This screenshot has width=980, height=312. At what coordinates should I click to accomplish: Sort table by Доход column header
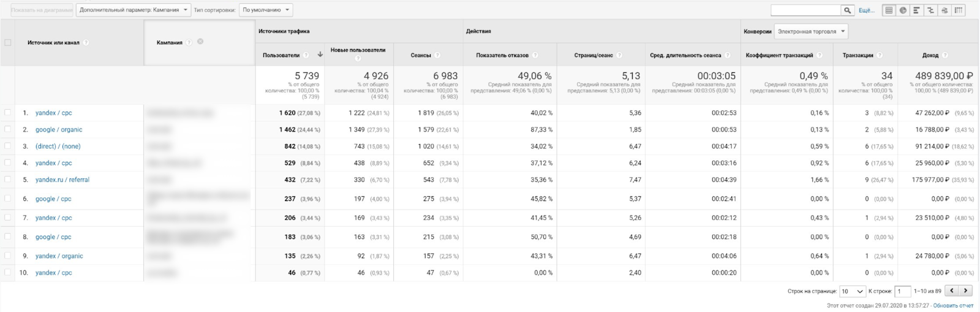coord(930,55)
